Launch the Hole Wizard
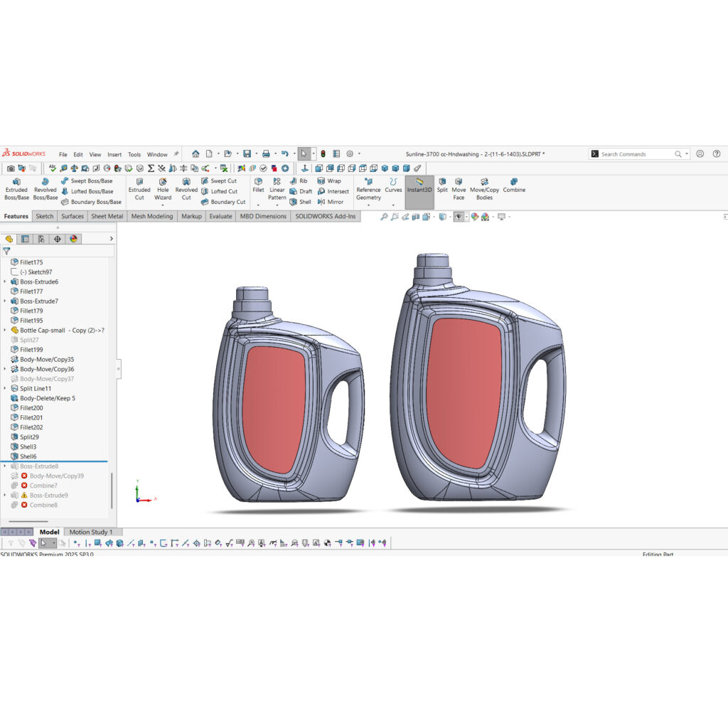The image size is (728, 728). pos(163,189)
